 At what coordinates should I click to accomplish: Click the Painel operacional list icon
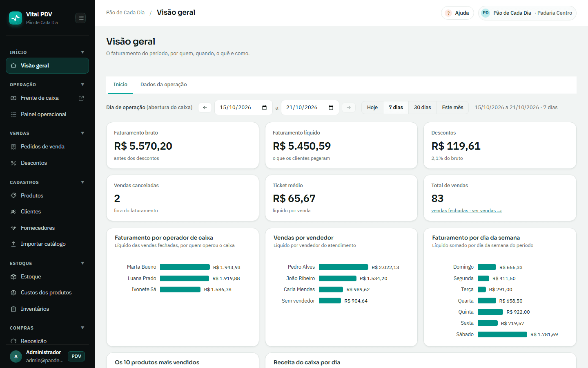coord(13,114)
